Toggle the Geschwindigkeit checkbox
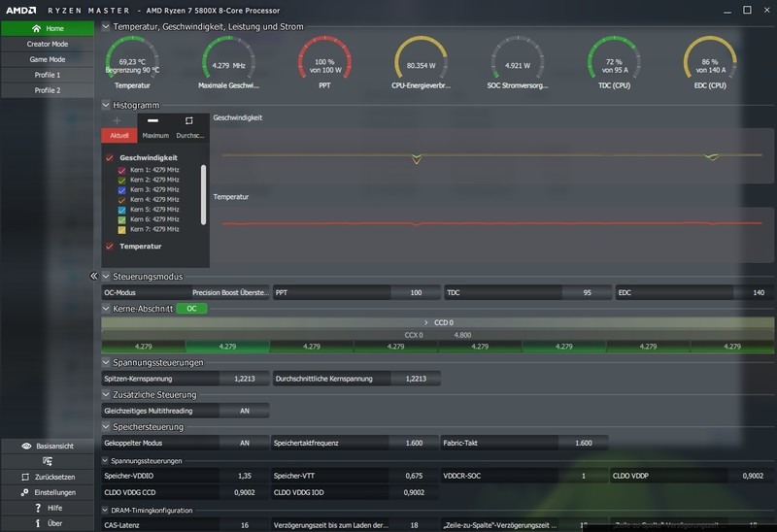 (x=110, y=158)
